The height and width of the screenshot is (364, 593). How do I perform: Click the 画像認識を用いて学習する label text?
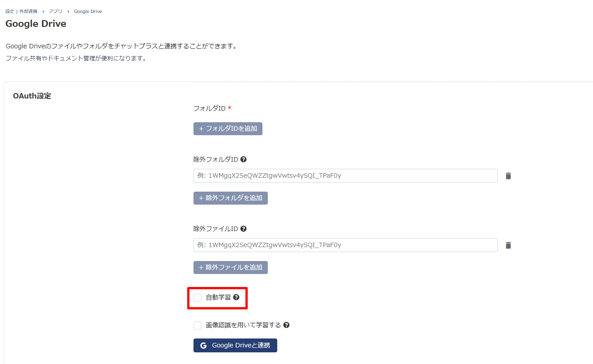click(243, 325)
